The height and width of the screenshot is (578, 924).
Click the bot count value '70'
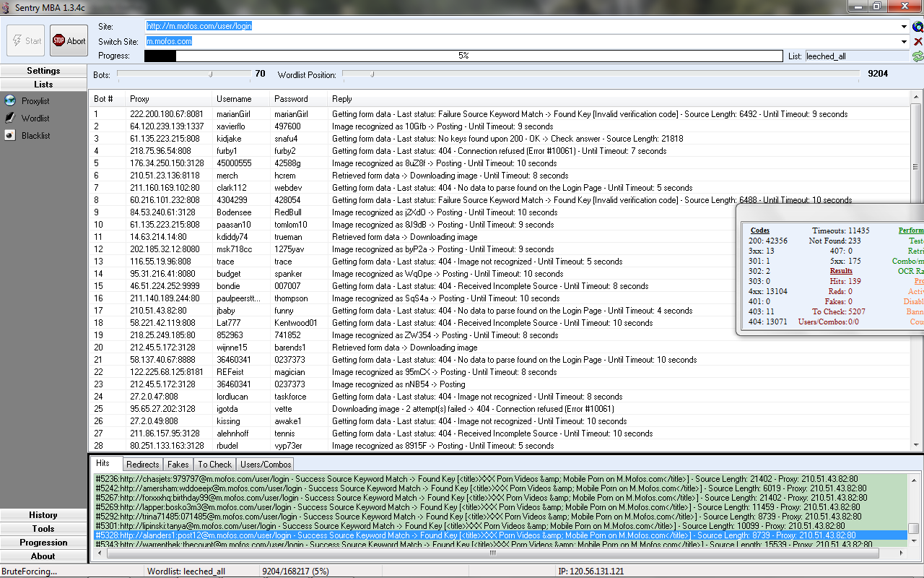pyautogui.click(x=260, y=74)
